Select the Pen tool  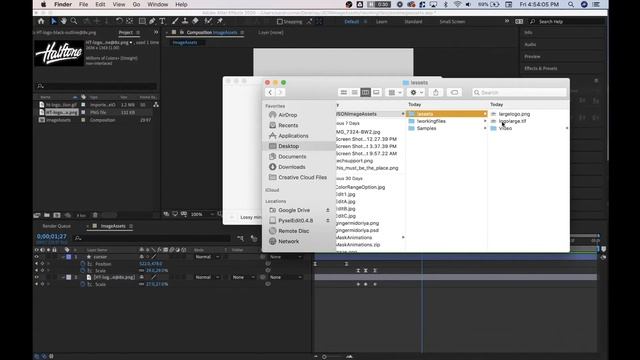pyautogui.click(x=152, y=21)
